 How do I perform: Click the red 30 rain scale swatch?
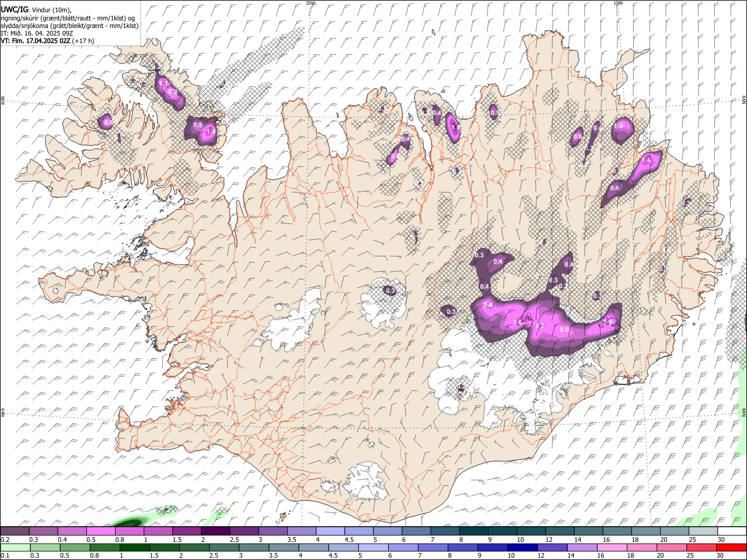pos(731,548)
